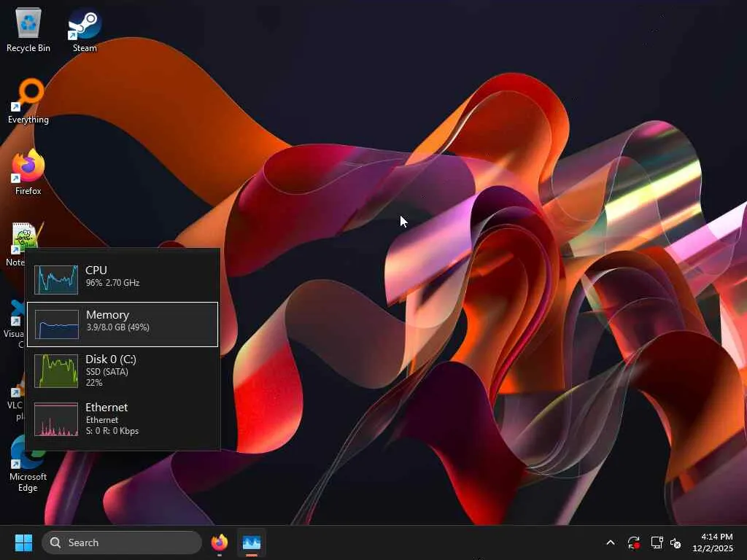Launch VLC media player shortcut
Image resolution: width=747 pixels, height=560 pixels.
coord(15,398)
